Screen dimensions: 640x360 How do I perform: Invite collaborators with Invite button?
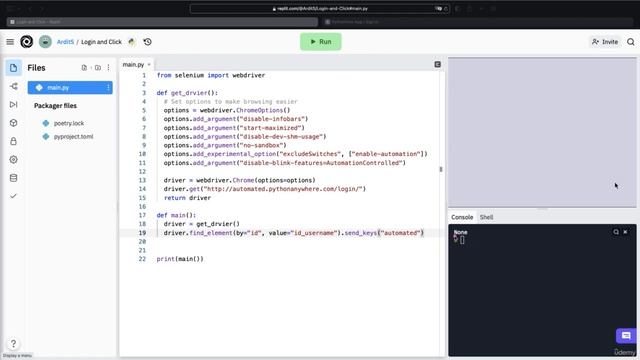605,42
